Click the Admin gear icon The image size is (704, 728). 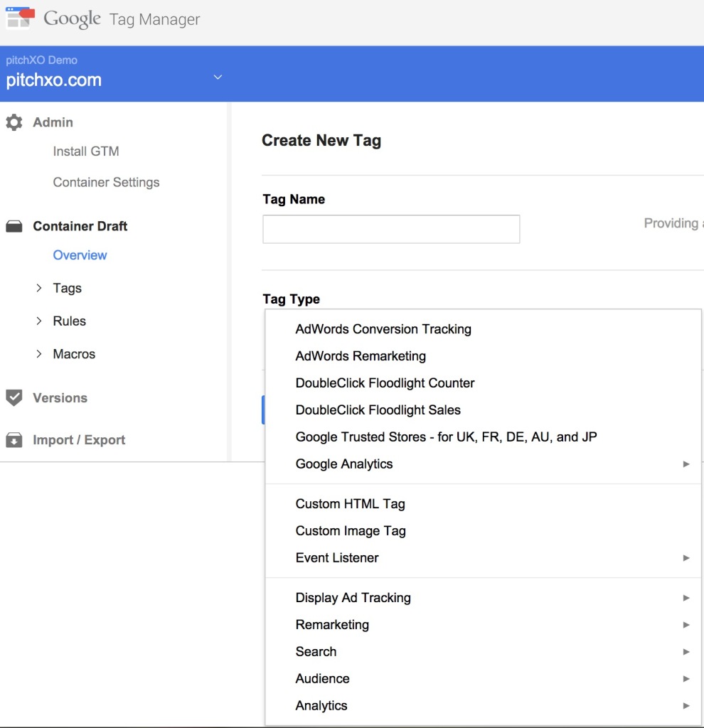click(14, 122)
